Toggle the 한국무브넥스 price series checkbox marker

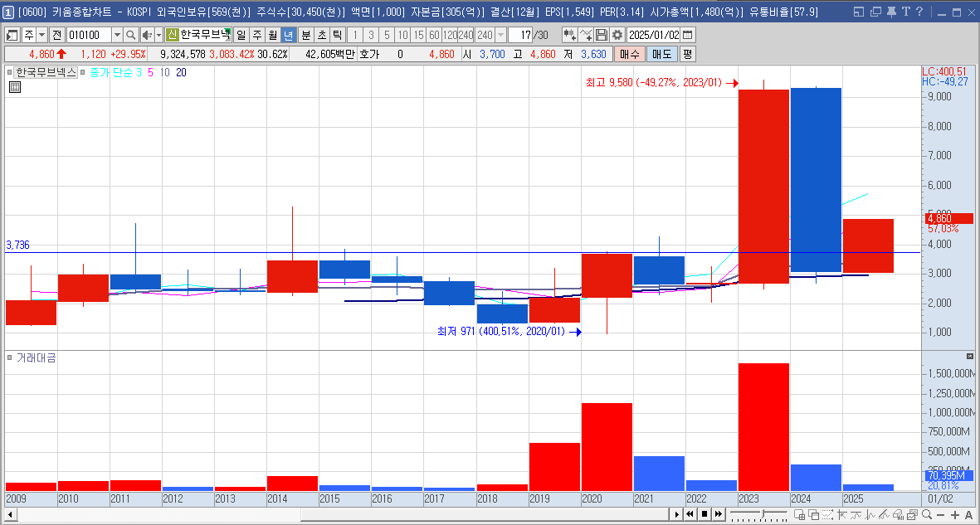(10, 72)
